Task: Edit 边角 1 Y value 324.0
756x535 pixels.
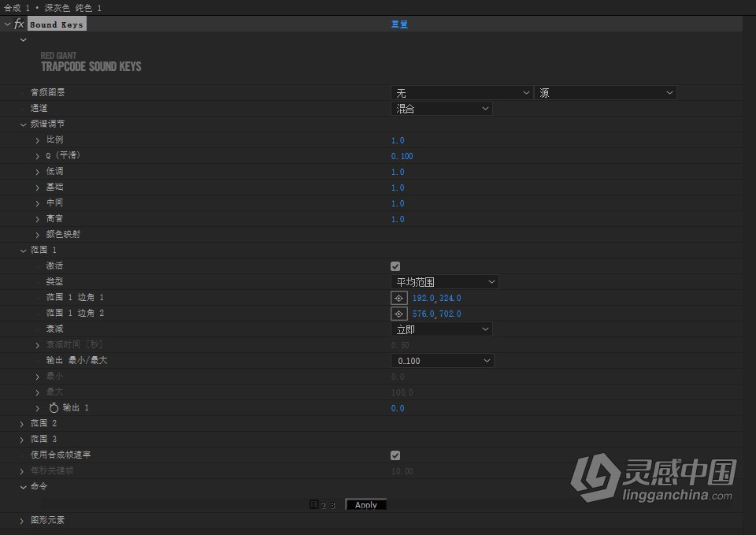Action: click(x=450, y=298)
